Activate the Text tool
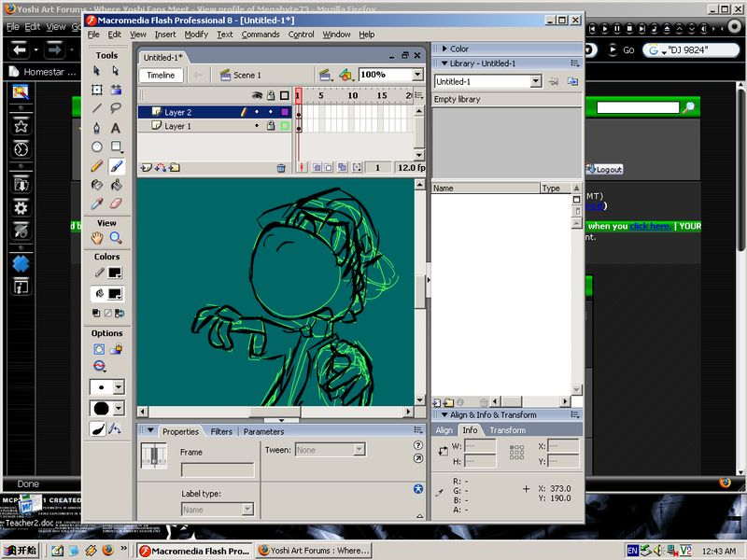 115,128
